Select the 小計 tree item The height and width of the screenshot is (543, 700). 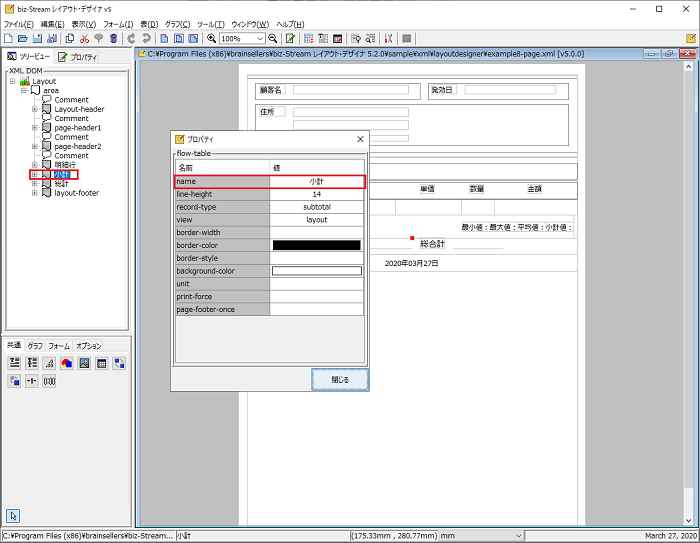point(62,174)
